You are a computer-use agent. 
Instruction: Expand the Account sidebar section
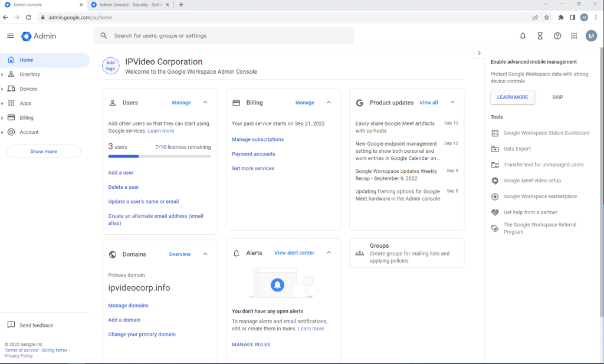(2, 133)
